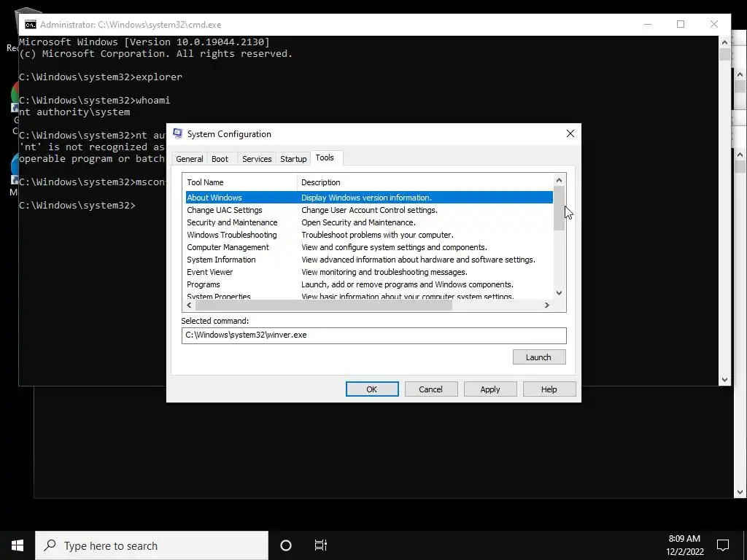Click the taskbar search box
The height and width of the screenshot is (560, 747).
(x=152, y=545)
